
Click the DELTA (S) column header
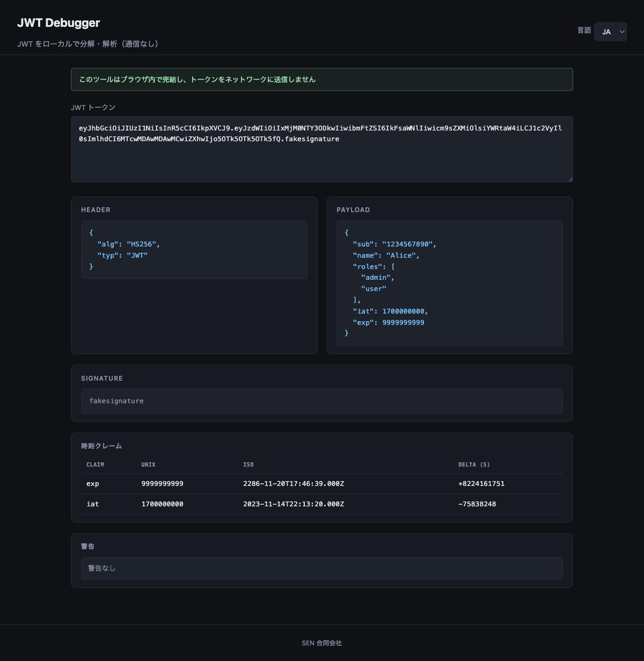(474, 464)
